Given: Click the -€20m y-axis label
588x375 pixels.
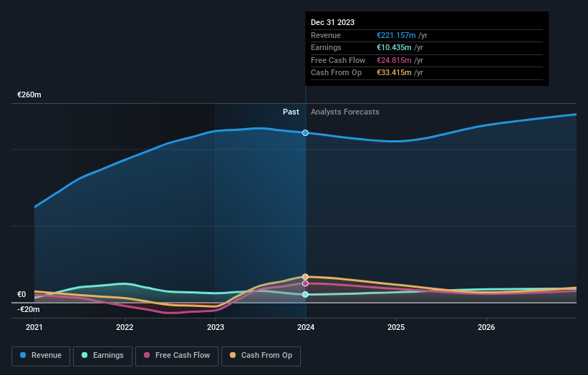Looking at the screenshot, I should pos(29,309).
